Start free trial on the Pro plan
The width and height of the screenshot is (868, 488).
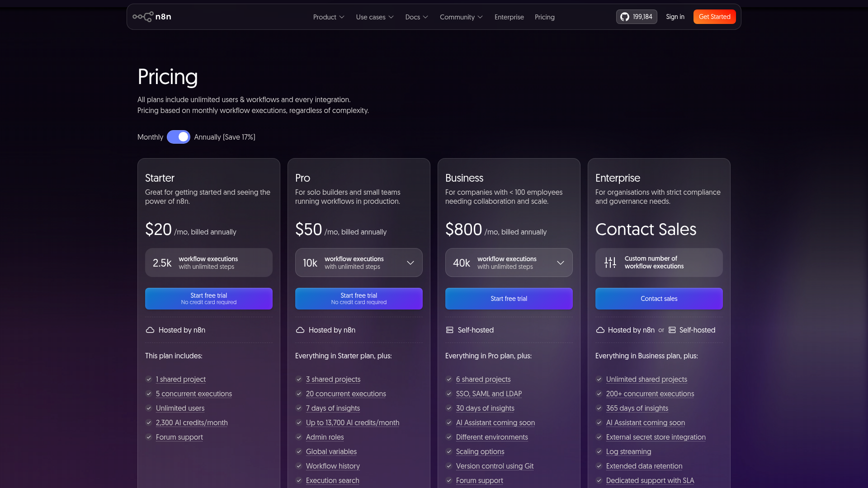[x=359, y=299]
